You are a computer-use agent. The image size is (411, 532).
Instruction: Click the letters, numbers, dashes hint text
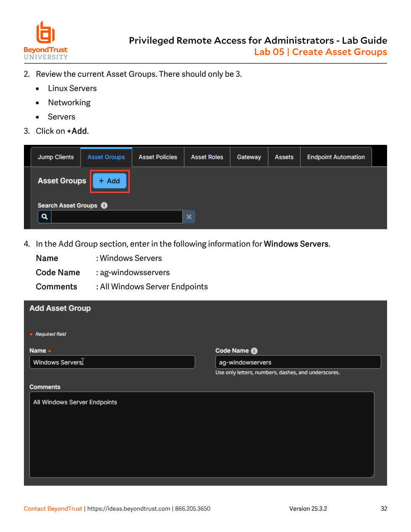click(x=277, y=372)
